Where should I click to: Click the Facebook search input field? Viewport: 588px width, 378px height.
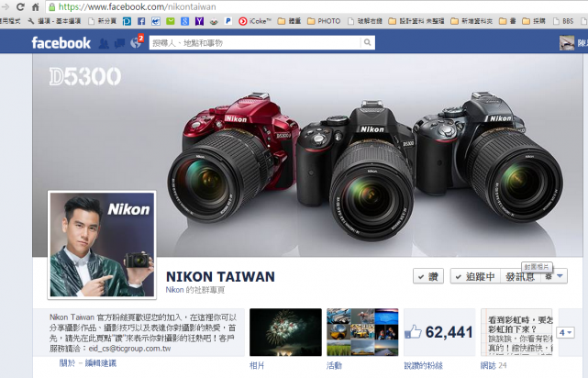tap(255, 43)
